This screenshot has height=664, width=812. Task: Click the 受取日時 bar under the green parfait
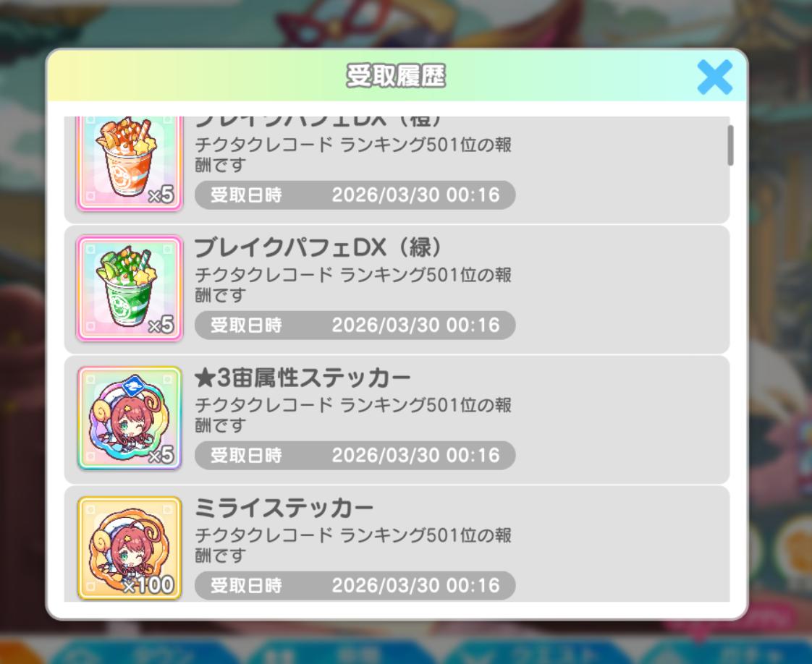[x=355, y=325]
